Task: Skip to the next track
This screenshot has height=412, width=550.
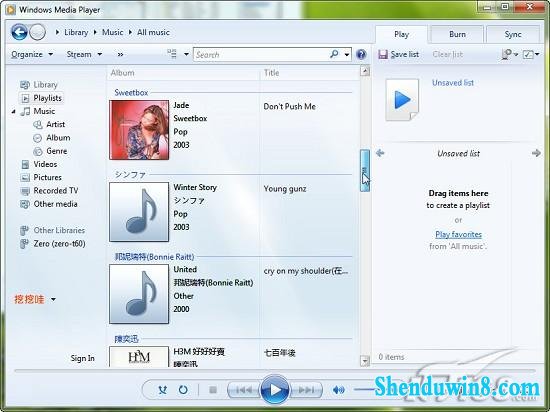Action: 306,390
